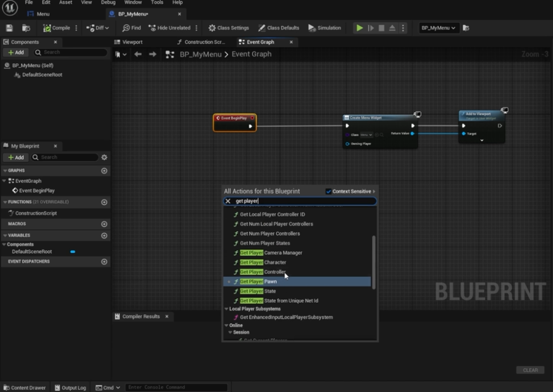The height and width of the screenshot is (392, 553).
Task: Clear the action search with X icon
Action: (x=228, y=201)
